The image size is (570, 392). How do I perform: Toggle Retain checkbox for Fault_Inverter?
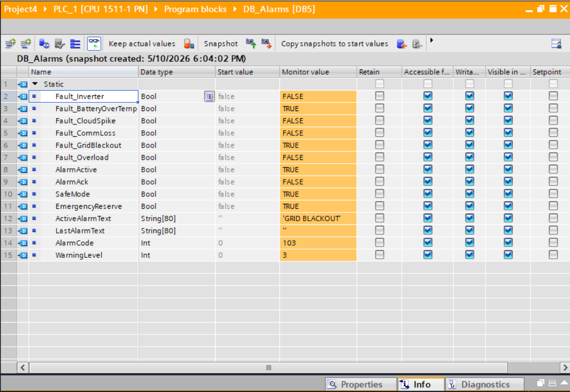380,96
